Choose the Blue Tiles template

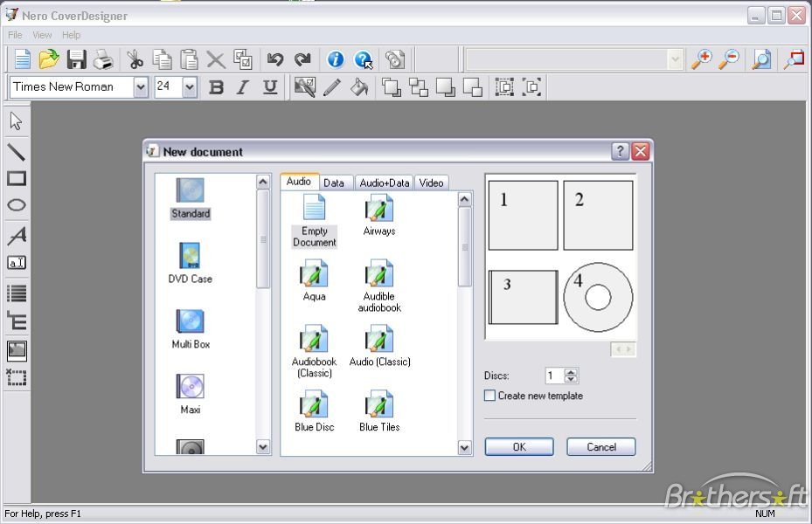[379, 411]
